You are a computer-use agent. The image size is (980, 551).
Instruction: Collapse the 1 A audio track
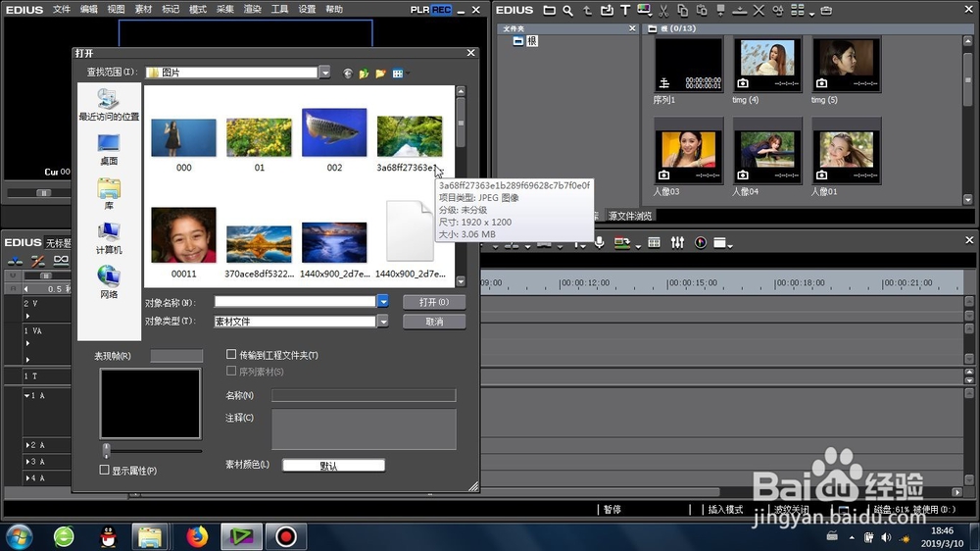pyautogui.click(x=26, y=395)
